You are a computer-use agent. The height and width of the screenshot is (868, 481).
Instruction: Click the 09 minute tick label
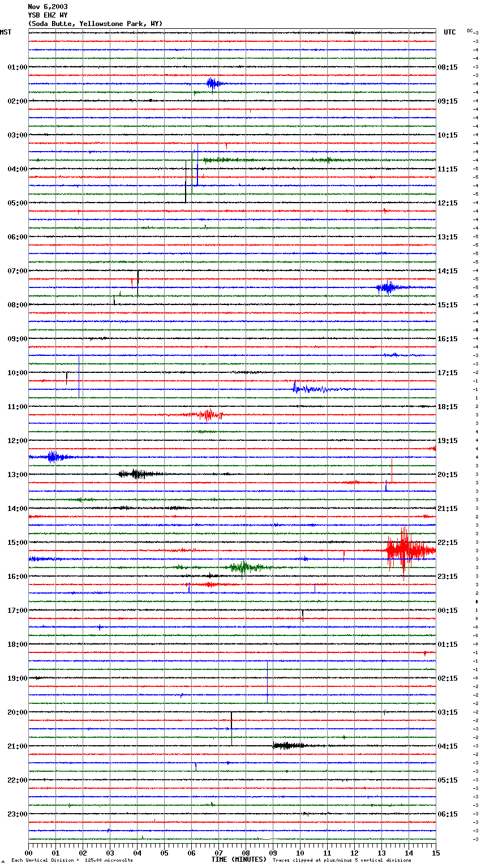tap(273, 853)
